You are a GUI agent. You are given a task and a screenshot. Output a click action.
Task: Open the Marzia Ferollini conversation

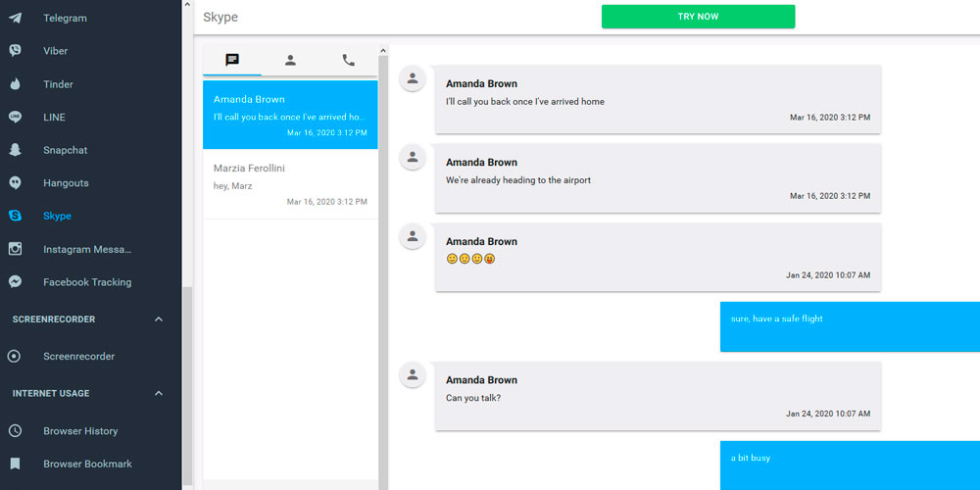pyautogui.click(x=290, y=184)
